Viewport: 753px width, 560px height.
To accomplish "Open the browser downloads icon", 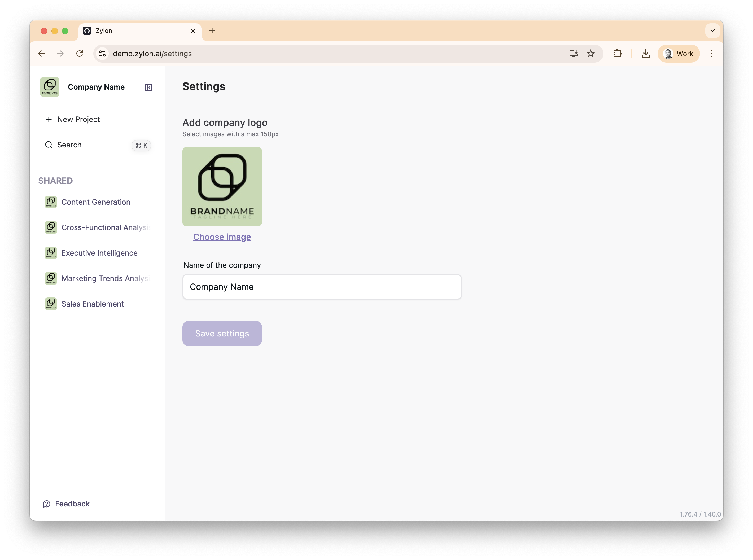I will pos(646,54).
